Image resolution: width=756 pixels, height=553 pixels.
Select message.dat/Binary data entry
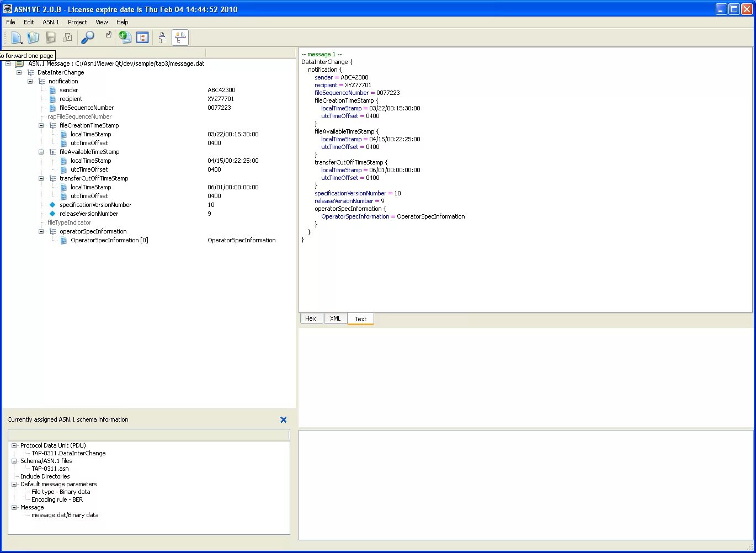click(65, 515)
